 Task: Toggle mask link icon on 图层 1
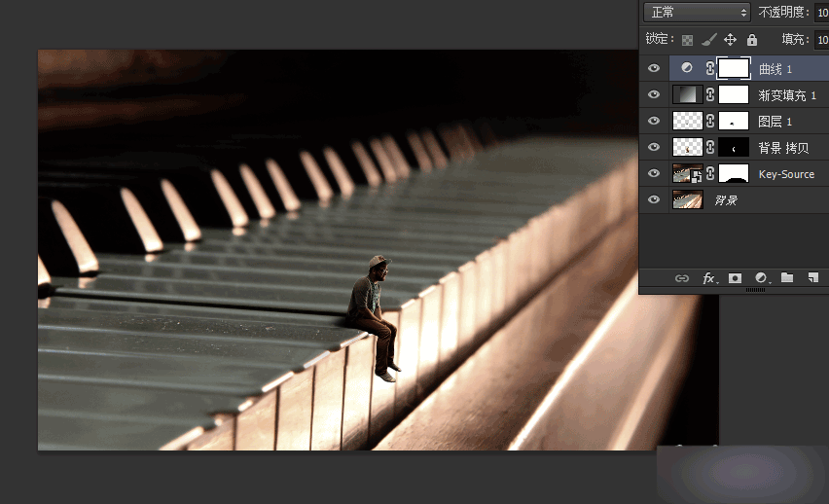point(710,121)
